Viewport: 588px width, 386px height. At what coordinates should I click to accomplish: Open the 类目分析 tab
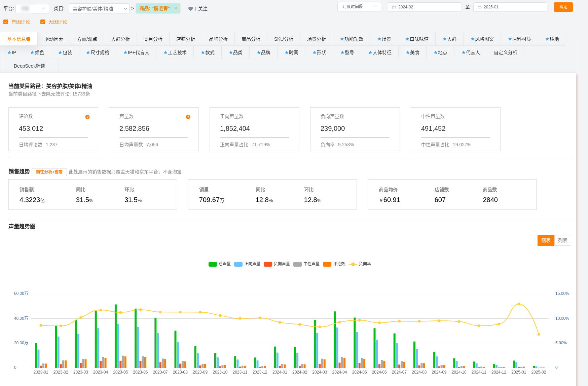(x=153, y=39)
